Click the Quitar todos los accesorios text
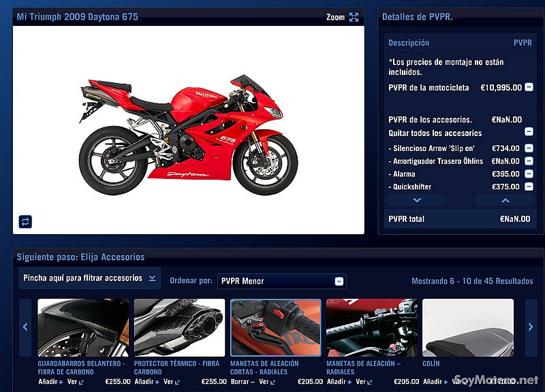 coord(435,133)
